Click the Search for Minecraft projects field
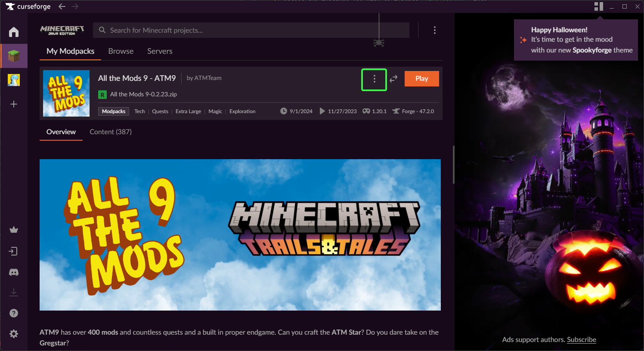The width and height of the screenshot is (644, 351). coord(251,30)
